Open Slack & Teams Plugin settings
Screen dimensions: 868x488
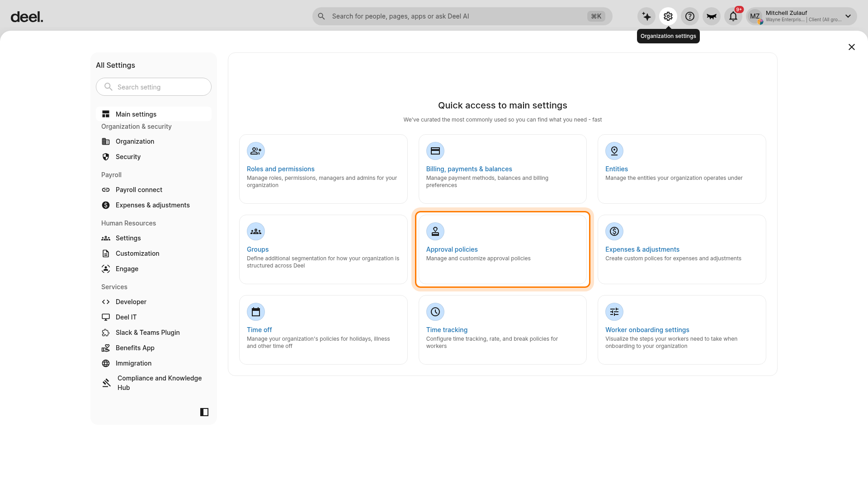pos(154,333)
